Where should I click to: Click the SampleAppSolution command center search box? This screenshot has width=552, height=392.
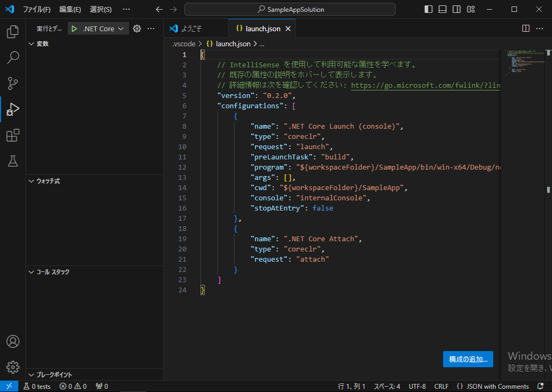click(290, 9)
